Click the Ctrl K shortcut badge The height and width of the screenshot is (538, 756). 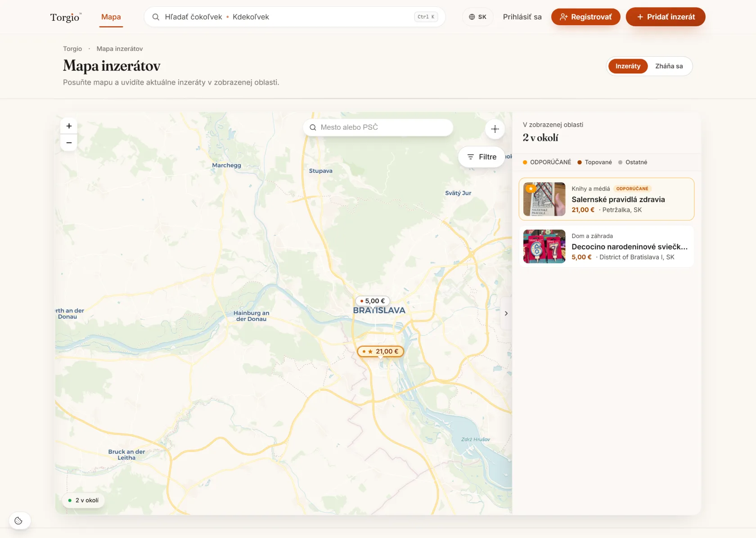tap(426, 17)
